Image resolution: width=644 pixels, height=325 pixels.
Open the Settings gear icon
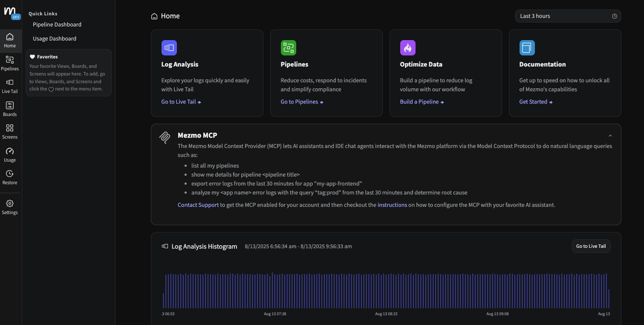[10, 203]
